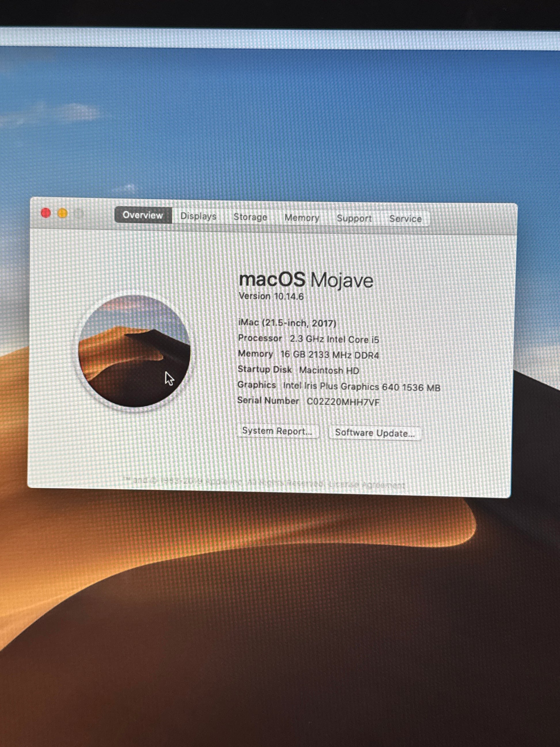The height and width of the screenshot is (747, 560).
Task: Click the Graphics Intel Iris Plus line
Action: pyautogui.click(x=339, y=386)
